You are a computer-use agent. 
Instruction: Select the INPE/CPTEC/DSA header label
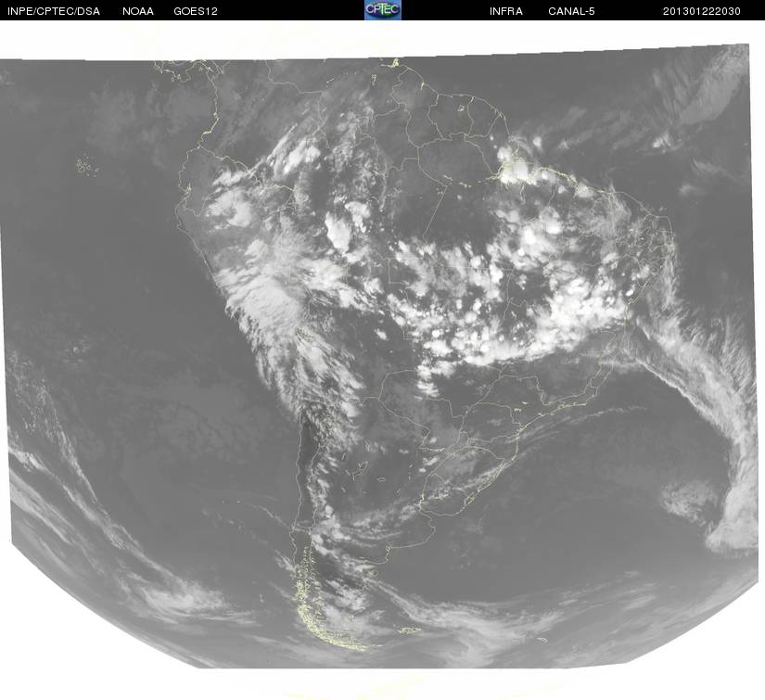click(x=54, y=11)
